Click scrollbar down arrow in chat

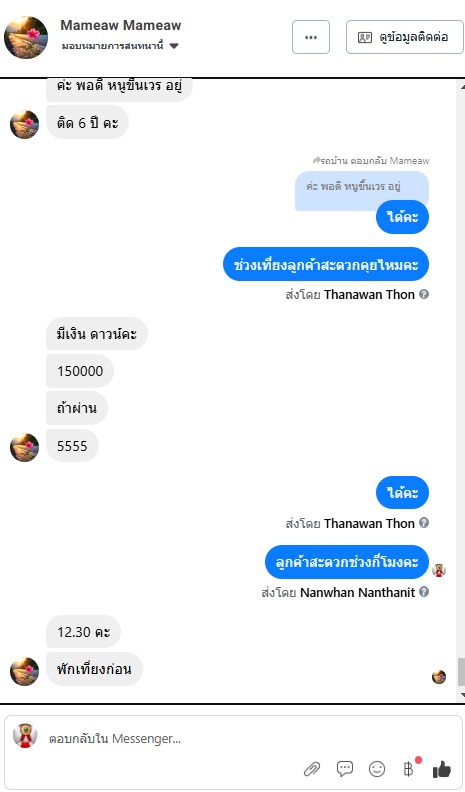461,696
